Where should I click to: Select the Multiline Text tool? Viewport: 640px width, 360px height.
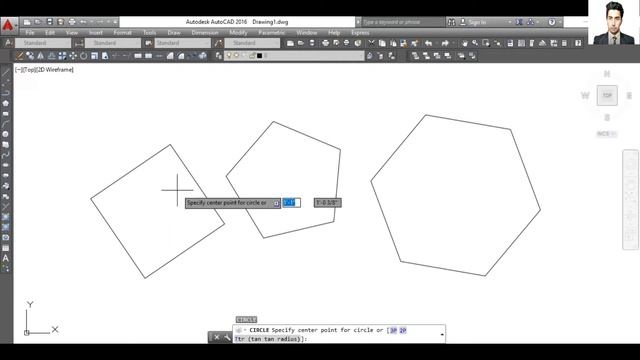tap(5, 258)
